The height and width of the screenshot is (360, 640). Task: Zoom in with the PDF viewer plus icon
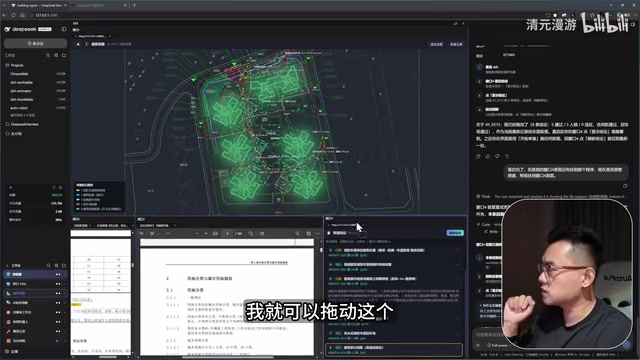206,233
